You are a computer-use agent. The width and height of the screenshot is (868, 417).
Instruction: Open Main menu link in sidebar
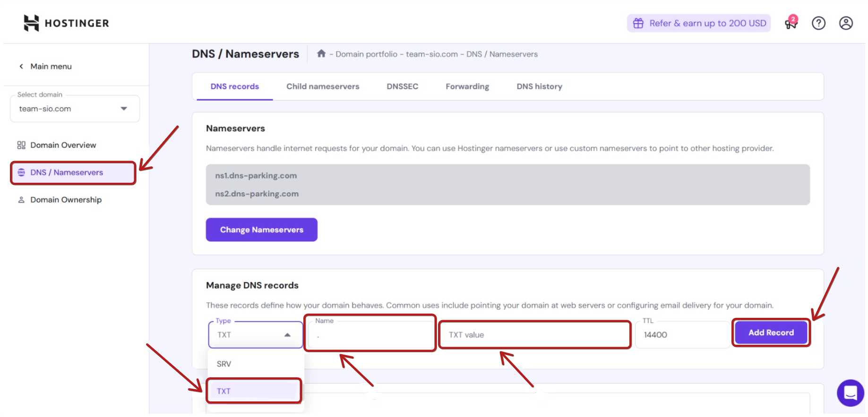[x=51, y=67]
